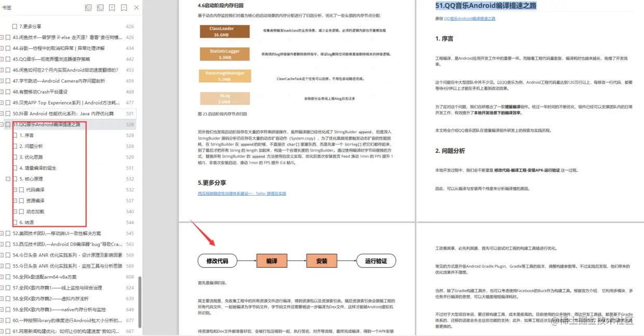644x336 pixels.
Task: Open the 原创 QQ音乐Android编译提速之路 link
Action: point(469,18)
